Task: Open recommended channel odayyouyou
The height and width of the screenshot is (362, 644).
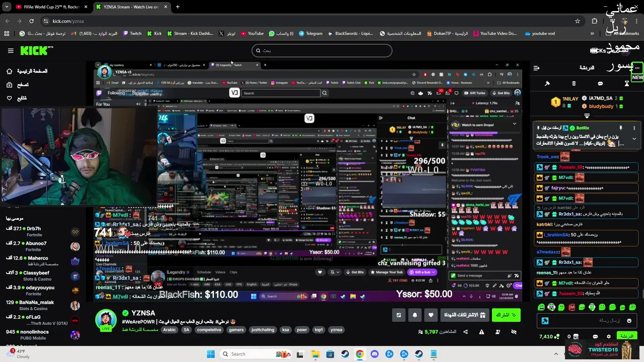Action: tap(43, 291)
